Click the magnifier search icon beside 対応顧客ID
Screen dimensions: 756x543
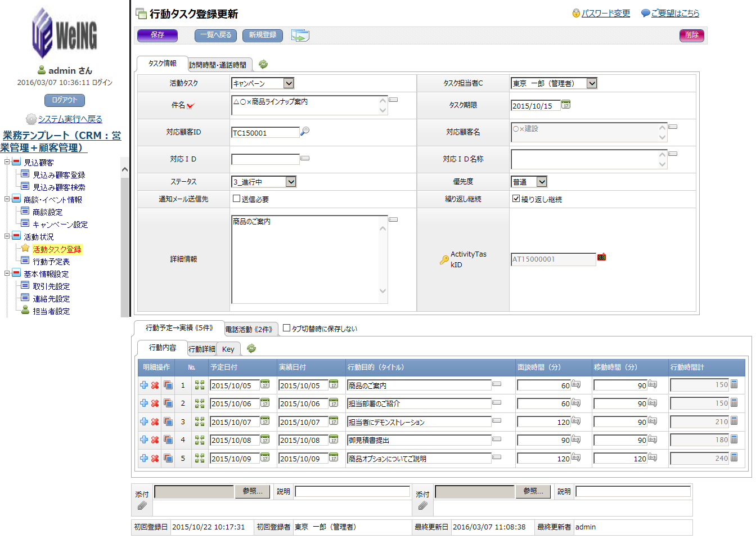coord(305,132)
